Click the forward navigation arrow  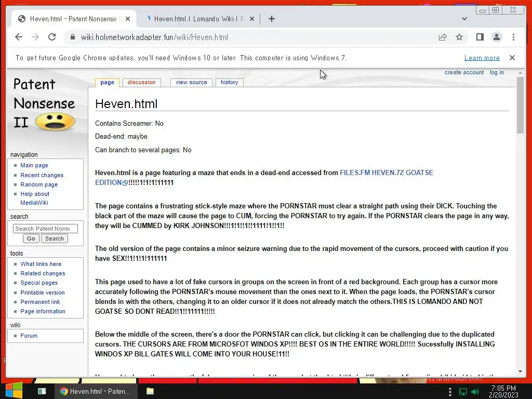tap(35, 37)
